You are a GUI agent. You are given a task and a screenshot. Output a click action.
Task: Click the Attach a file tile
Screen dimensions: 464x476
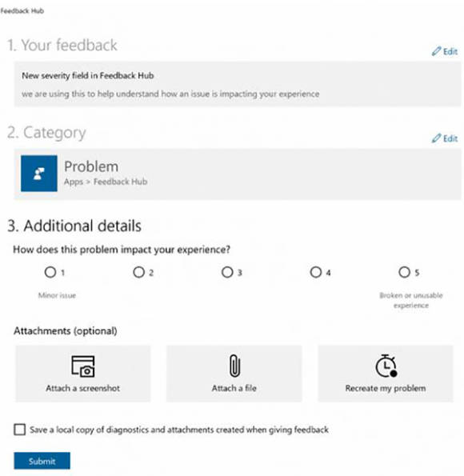(234, 374)
